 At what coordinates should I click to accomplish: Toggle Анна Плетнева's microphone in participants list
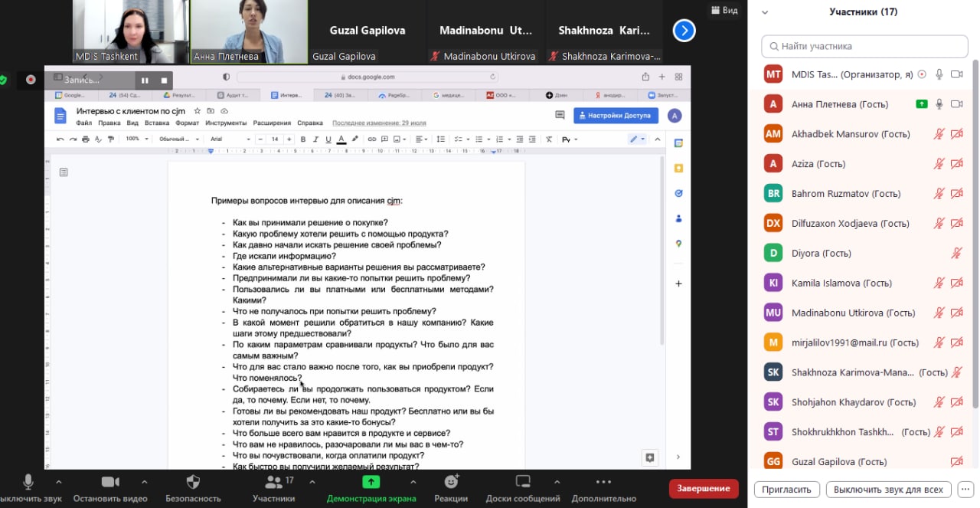tap(939, 104)
